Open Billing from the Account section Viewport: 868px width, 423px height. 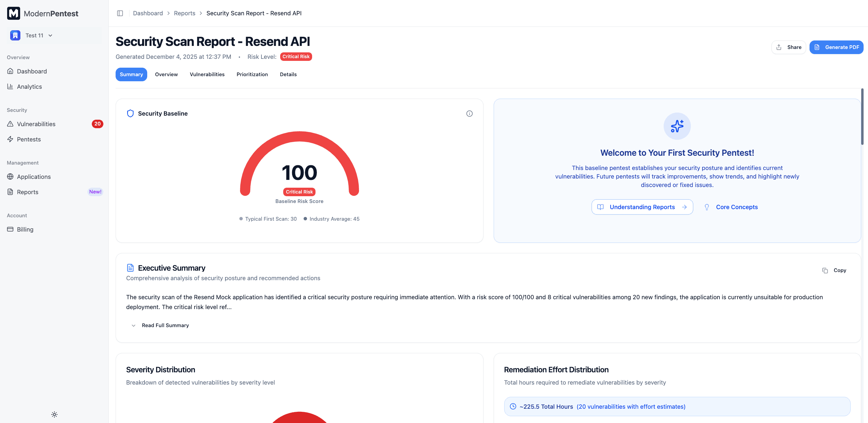point(25,229)
